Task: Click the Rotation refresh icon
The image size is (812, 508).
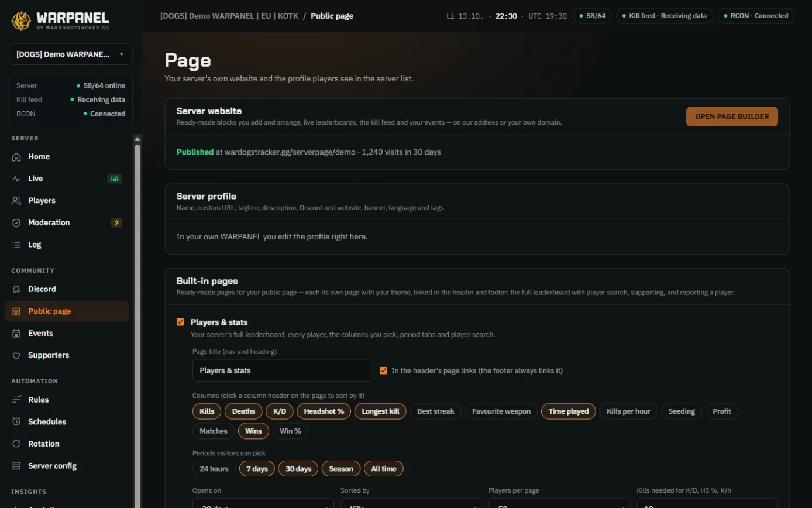Action: click(x=16, y=444)
